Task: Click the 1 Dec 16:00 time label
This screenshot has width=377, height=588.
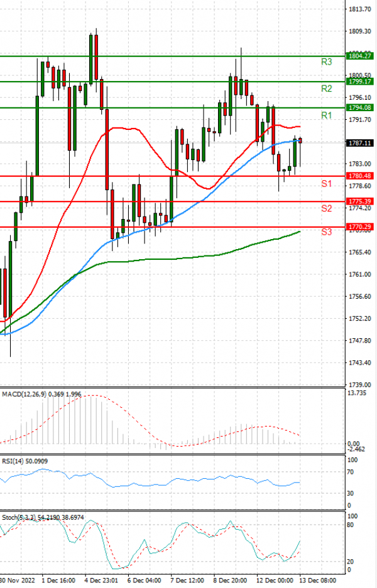Action: [58, 580]
